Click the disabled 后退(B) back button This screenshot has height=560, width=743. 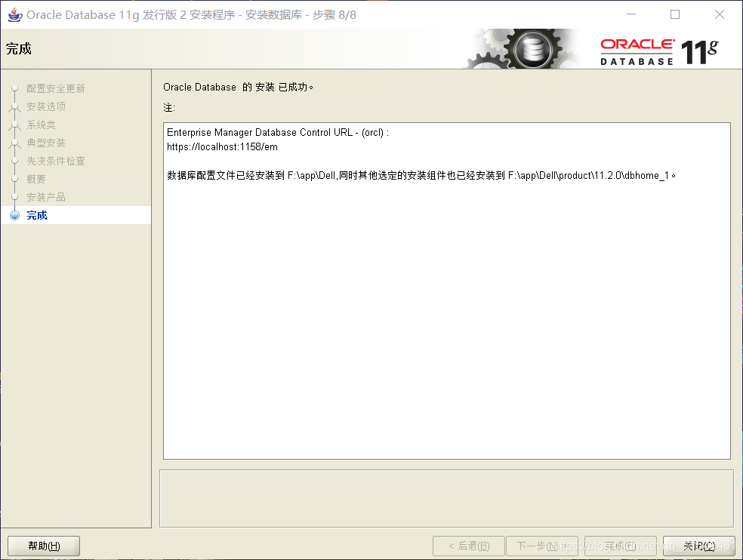point(469,546)
